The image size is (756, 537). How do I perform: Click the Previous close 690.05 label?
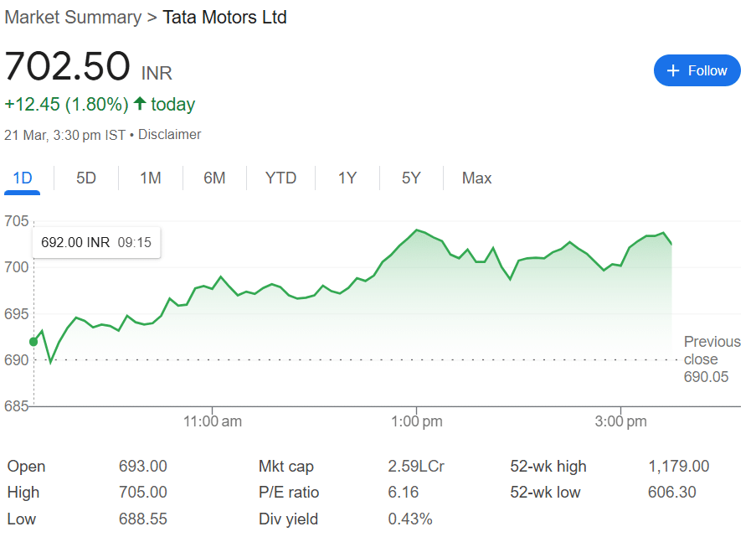pos(712,359)
